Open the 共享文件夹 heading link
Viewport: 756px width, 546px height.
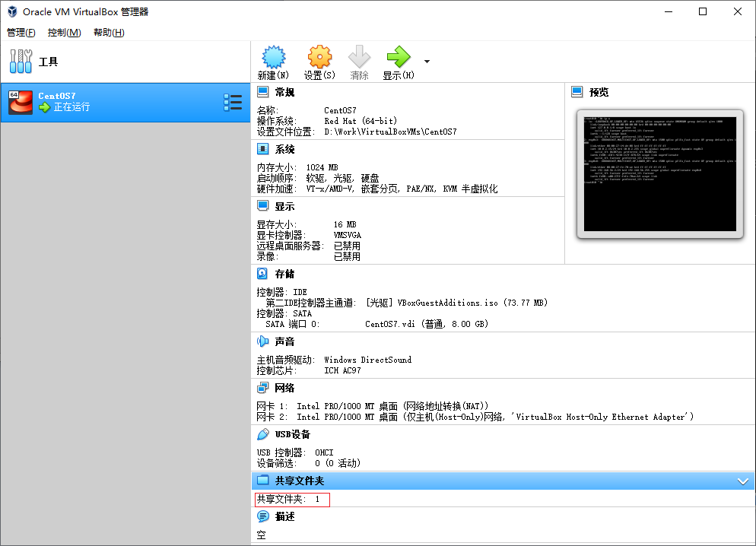pyautogui.click(x=300, y=481)
